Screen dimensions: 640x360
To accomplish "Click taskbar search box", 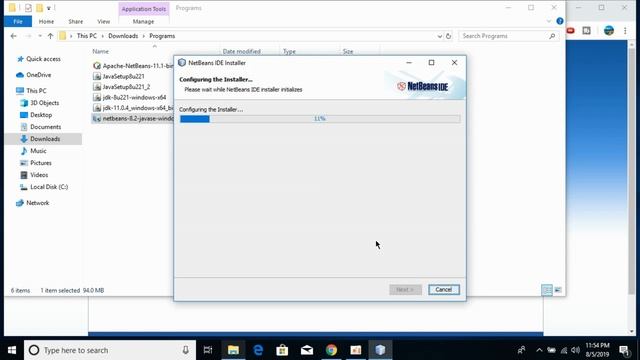I will 110,350.
